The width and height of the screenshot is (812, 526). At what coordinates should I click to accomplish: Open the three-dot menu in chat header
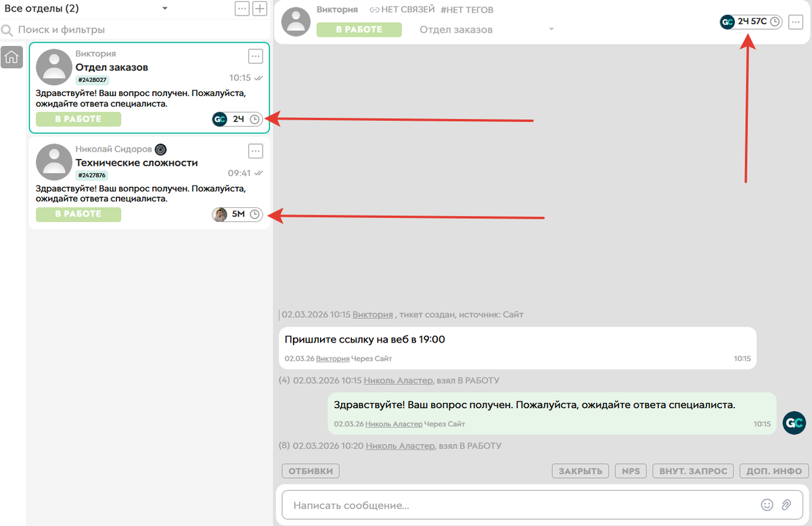[795, 22]
